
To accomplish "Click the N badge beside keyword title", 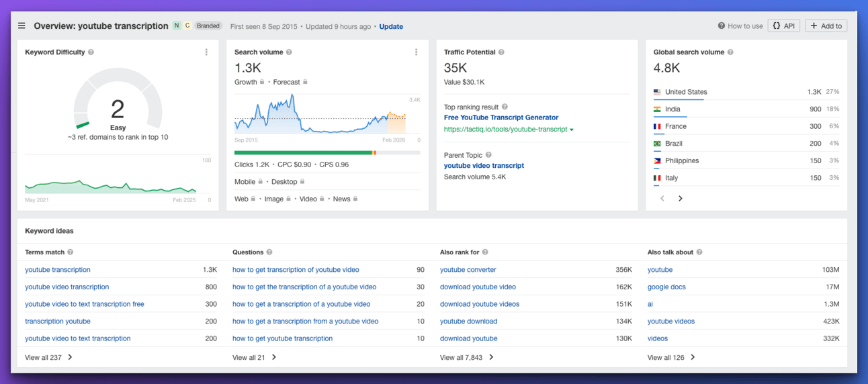I will click(x=177, y=26).
